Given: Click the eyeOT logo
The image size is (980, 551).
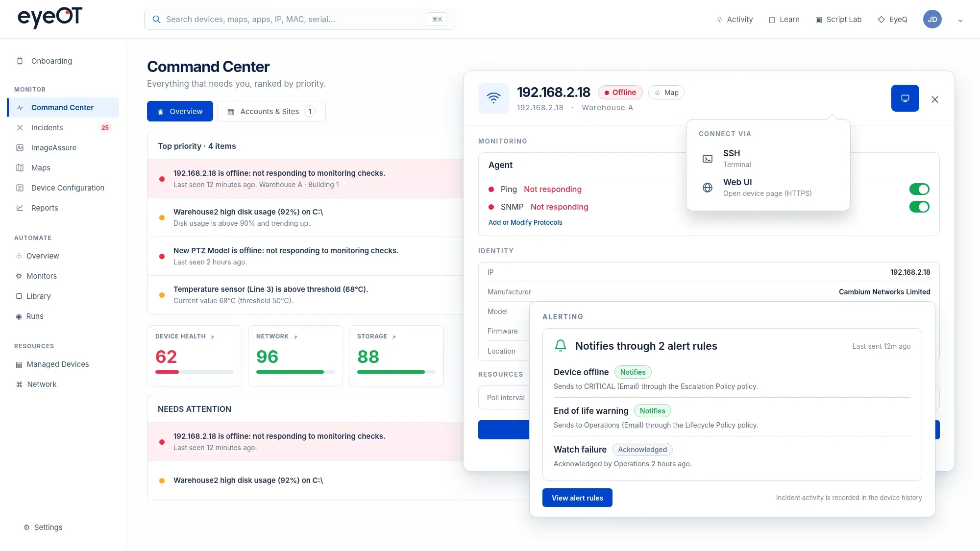Looking at the screenshot, I should pos(50,18).
